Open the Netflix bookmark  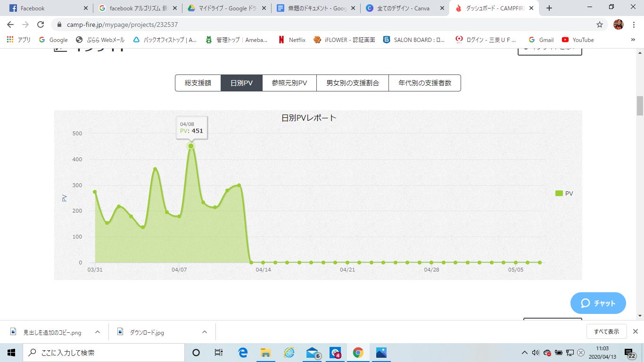pos(292,40)
